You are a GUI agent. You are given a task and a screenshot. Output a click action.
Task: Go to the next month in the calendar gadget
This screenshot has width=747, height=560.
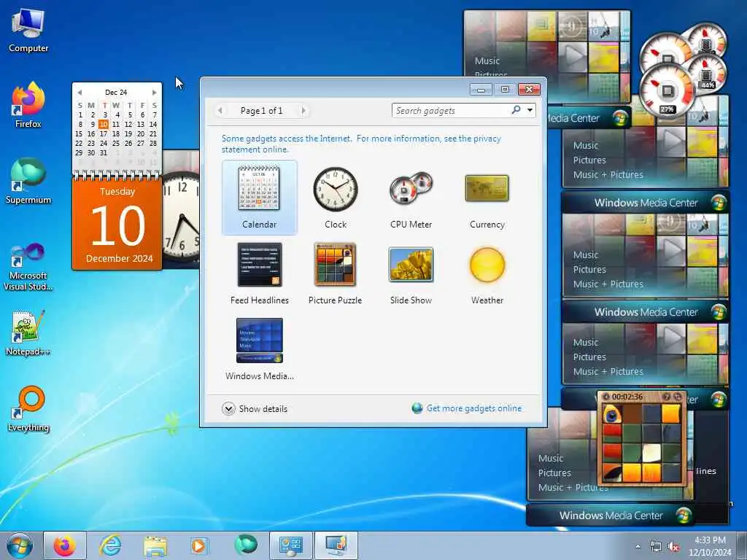click(154, 93)
